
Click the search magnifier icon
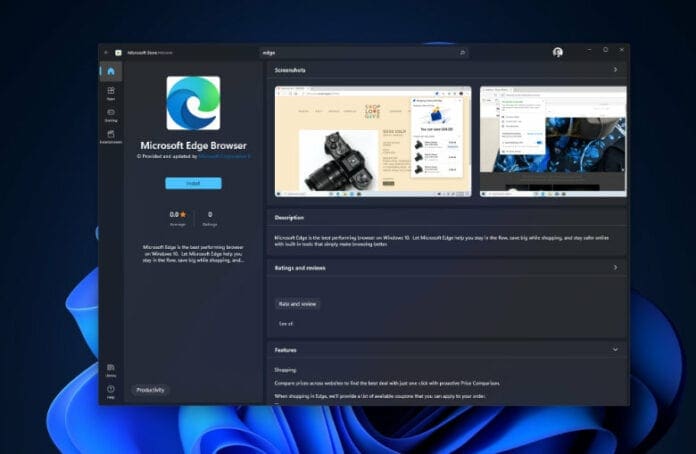[462, 52]
